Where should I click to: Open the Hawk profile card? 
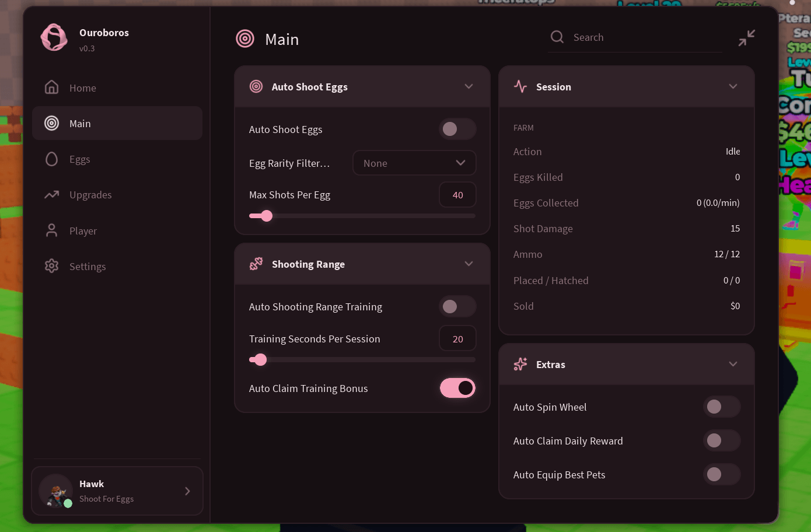click(x=117, y=491)
